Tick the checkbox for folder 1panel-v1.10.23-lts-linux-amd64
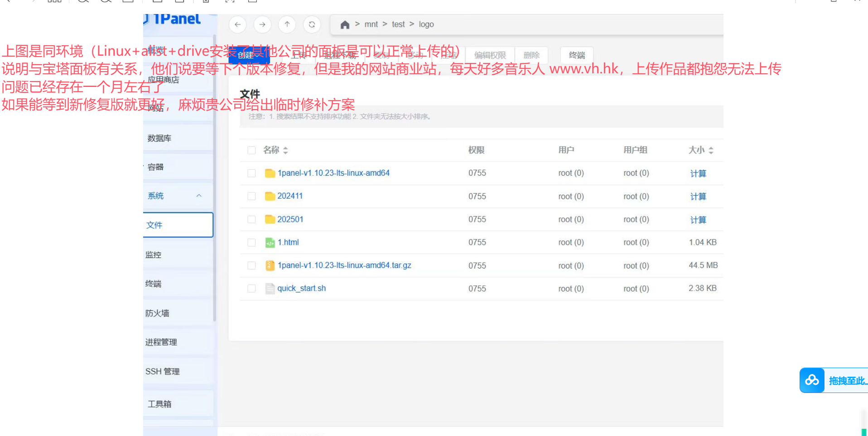This screenshot has width=868, height=436. click(x=251, y=173)
